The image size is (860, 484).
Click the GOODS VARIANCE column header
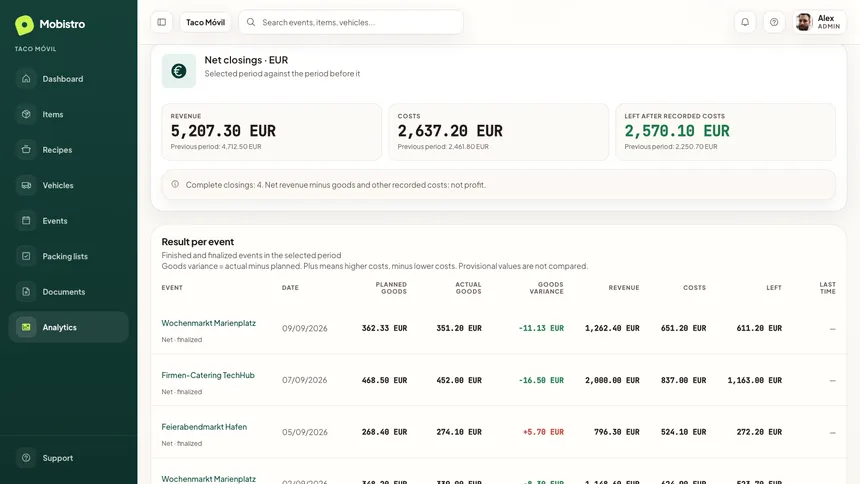(546, 288)
